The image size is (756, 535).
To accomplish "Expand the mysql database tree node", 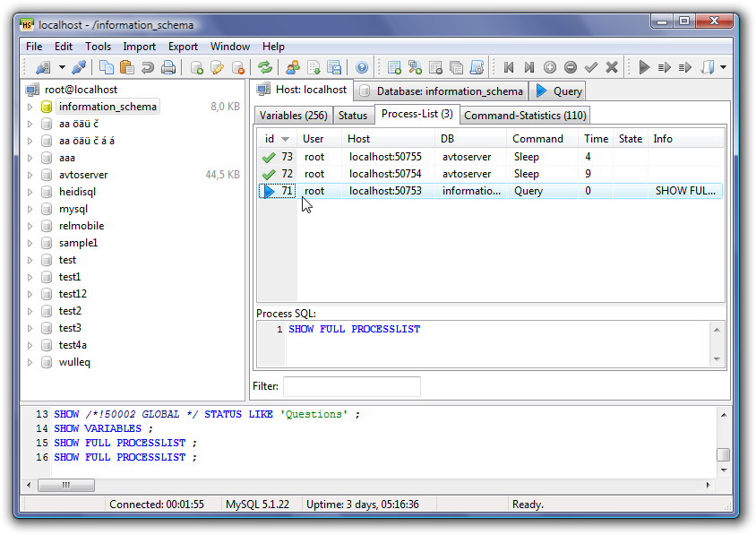I will coord(30,209).
